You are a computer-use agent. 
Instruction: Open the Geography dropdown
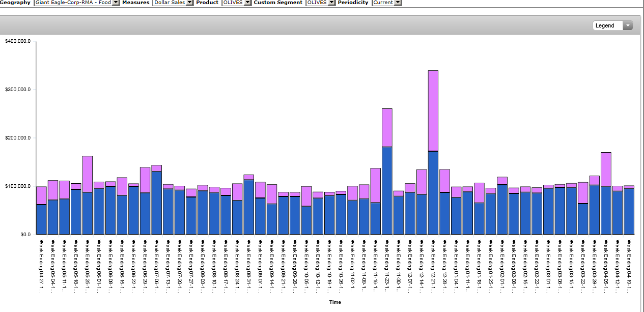click(115, 3)
